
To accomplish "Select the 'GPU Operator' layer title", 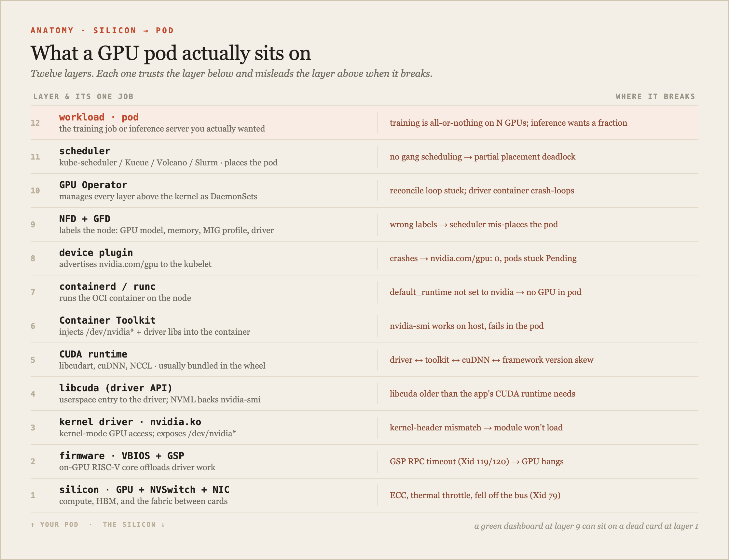I will tap(93, 185).
